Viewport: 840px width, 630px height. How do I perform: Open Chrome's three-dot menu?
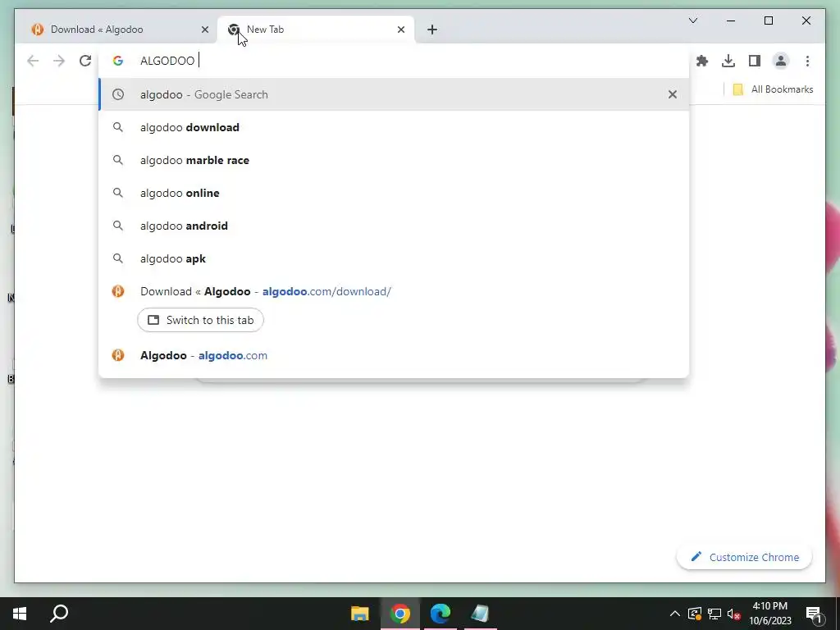click(x=807, y=61)
